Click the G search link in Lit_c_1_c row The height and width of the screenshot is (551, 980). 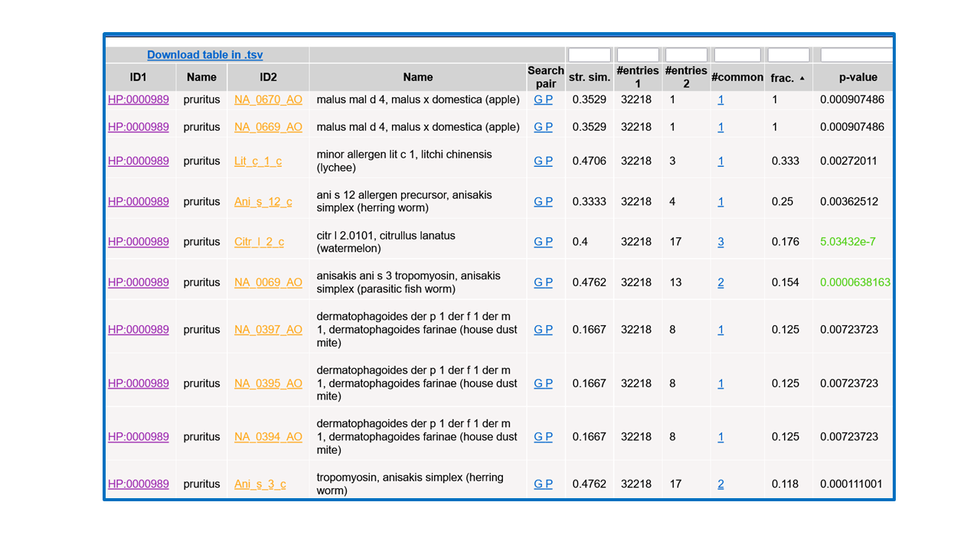point(538,161)
